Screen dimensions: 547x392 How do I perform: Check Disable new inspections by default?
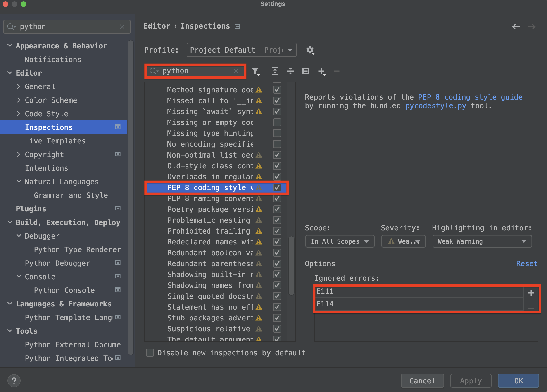click(150, 353)
